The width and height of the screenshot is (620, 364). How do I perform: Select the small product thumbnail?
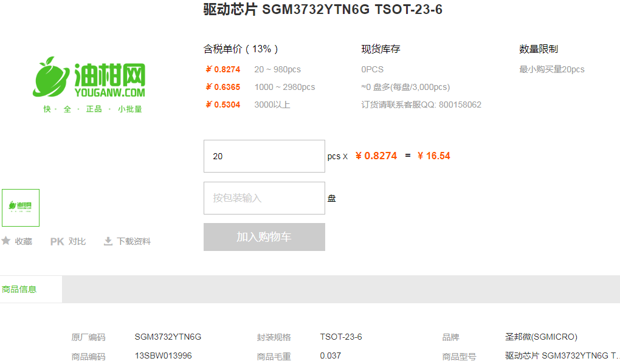tap(21, 208)
